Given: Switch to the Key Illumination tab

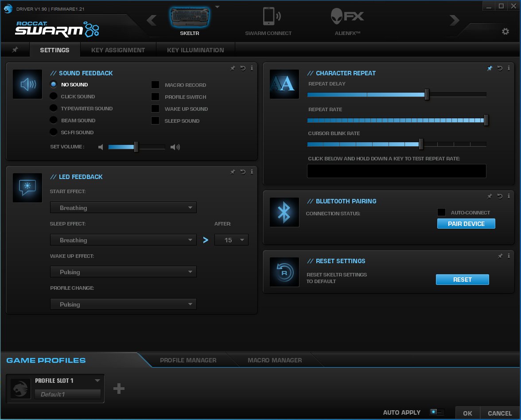Looking at the screenshot, I should coord(195,50).
